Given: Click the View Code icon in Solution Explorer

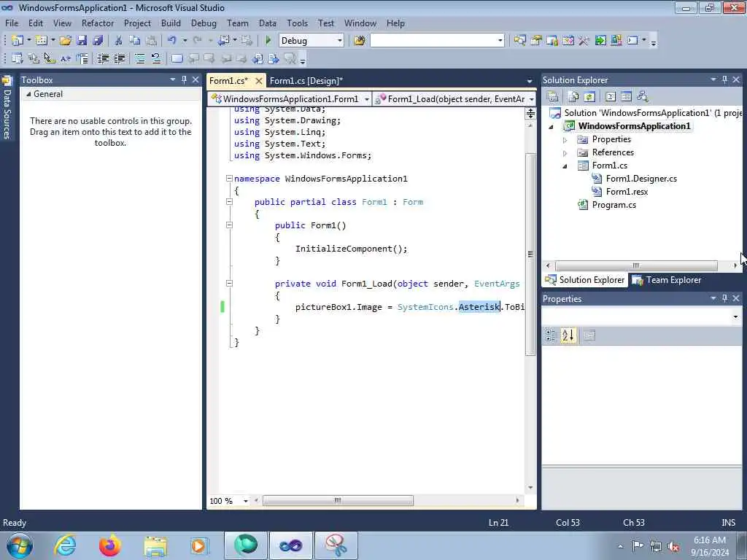Looking at the screenshot, I should (x=611, y=97).
